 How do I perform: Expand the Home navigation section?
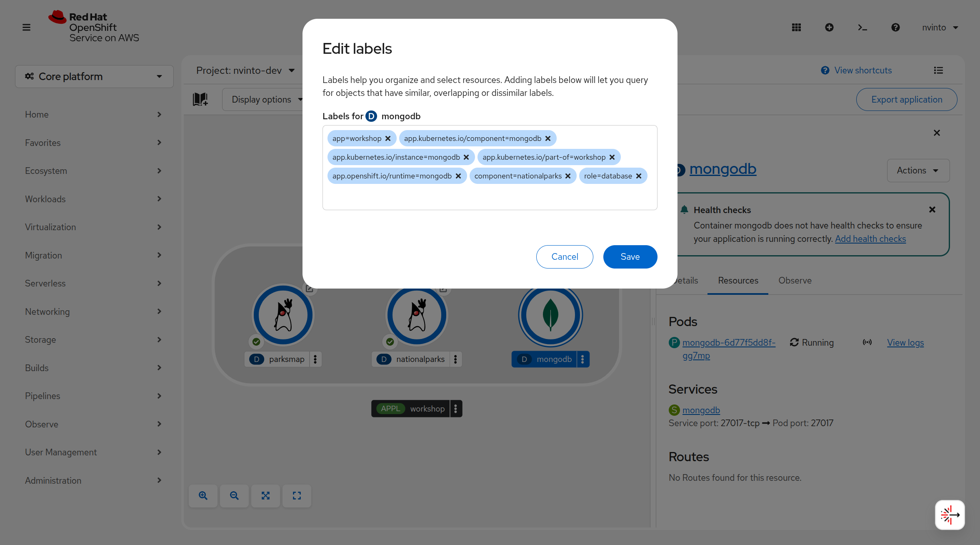click(x=93, y=114)
